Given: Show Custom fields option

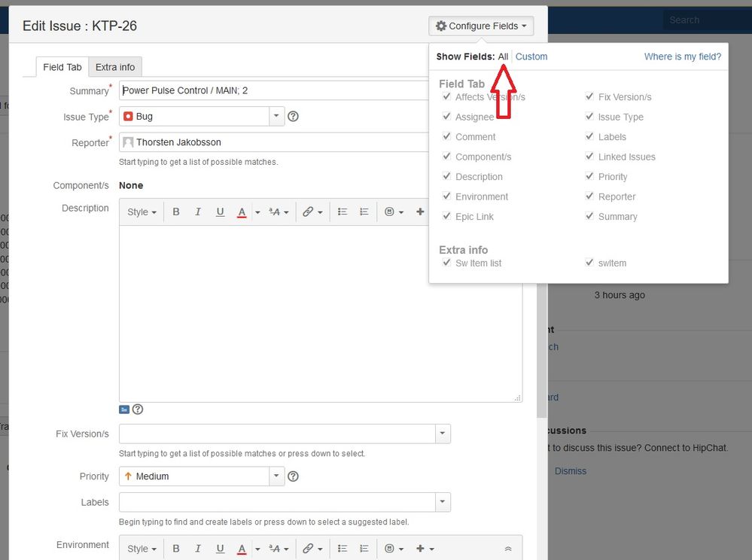Looking at the screenshot, I should [x=531, y=56].
